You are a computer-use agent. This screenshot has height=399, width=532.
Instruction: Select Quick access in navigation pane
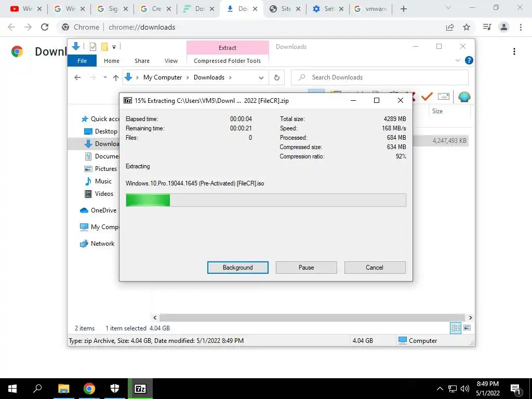pyautogui.click(x=100, y=119)
